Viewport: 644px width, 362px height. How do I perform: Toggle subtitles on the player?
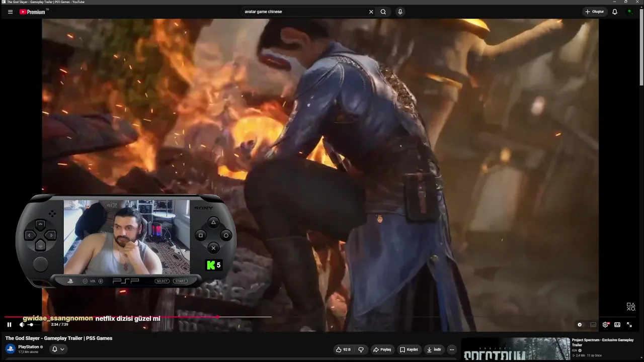click(593, 325)
